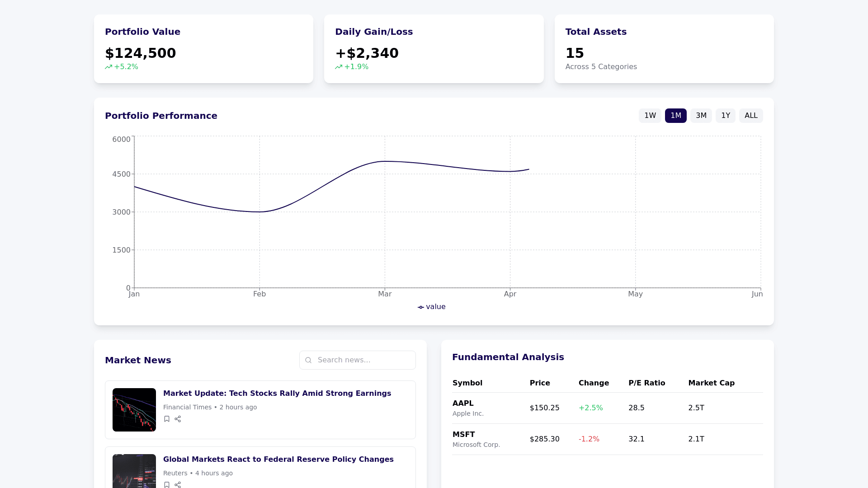868x488 pixels.
Task: Bookmark the Tech Stocks Rally article
Action: point(167,419)
